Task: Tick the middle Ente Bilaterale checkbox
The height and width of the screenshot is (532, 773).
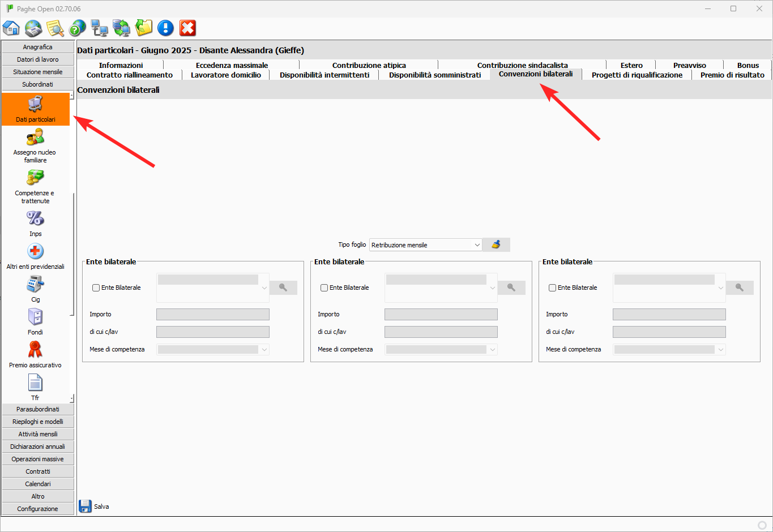Action: point(324,288)
